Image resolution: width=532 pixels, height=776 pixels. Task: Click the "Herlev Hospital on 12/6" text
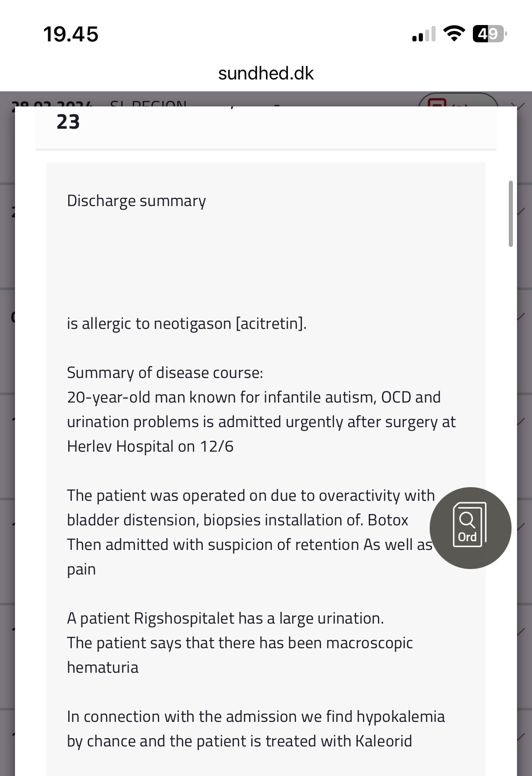[150, 446]
